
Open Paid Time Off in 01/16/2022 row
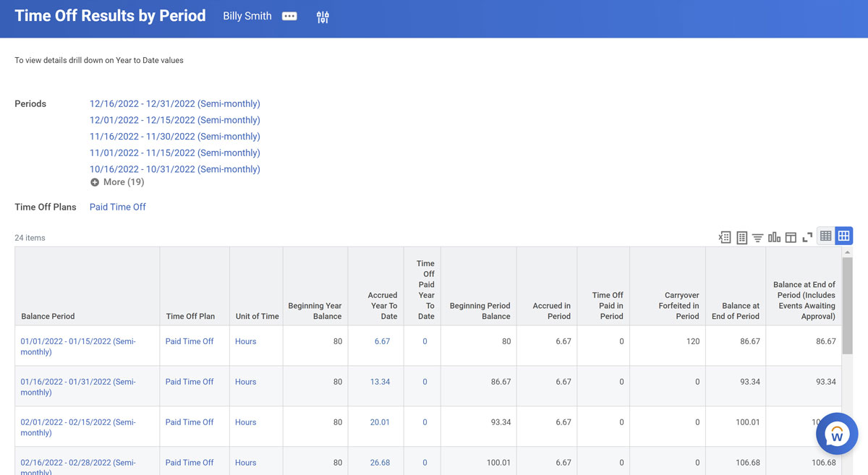(x=190, y=382)
